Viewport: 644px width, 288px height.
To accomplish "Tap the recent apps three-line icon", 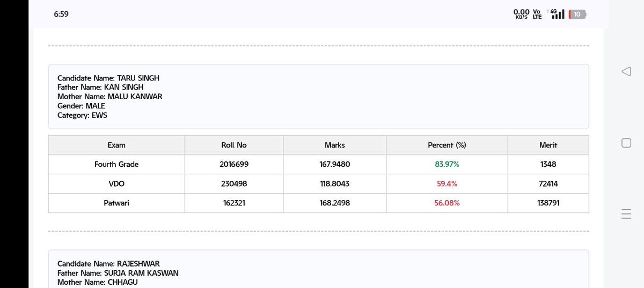I will click(x=626, y=213).
